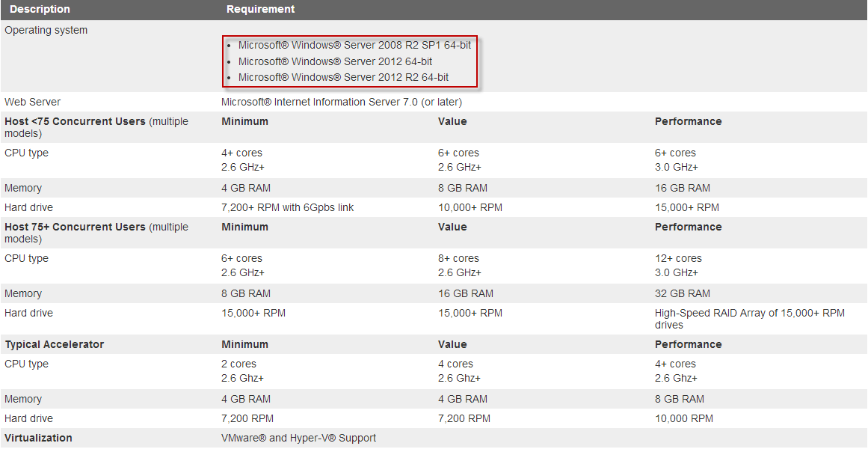868x449 pixels.
Task: Select the "7,200+ RPM with 6Gpbs link" cell
Action: tap(287, 208)
